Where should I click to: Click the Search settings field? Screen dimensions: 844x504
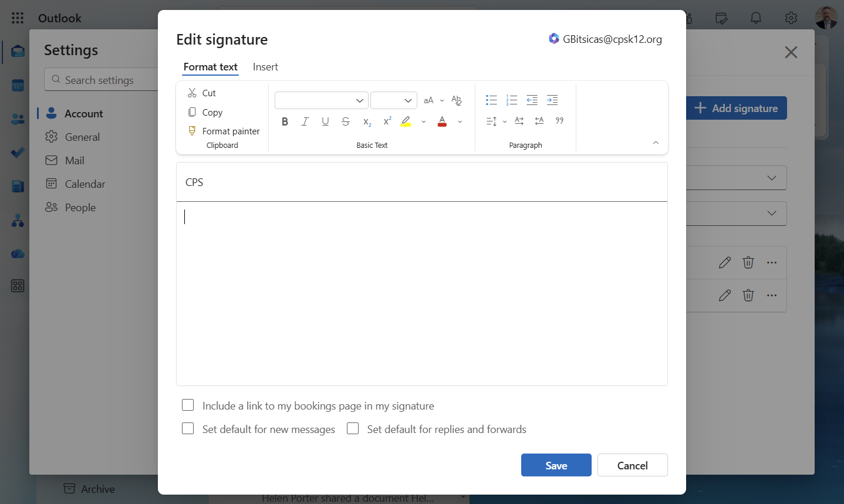101,80
